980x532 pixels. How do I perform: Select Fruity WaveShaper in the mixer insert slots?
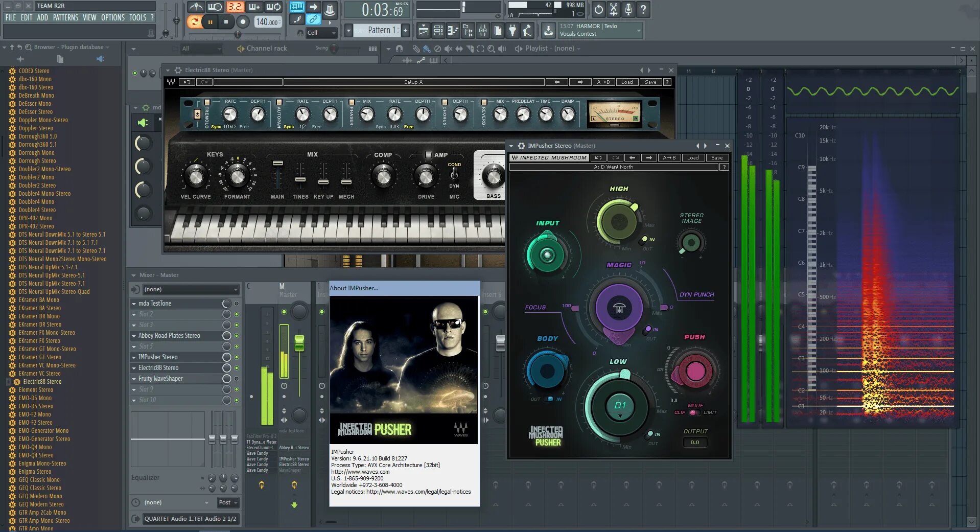161,379
